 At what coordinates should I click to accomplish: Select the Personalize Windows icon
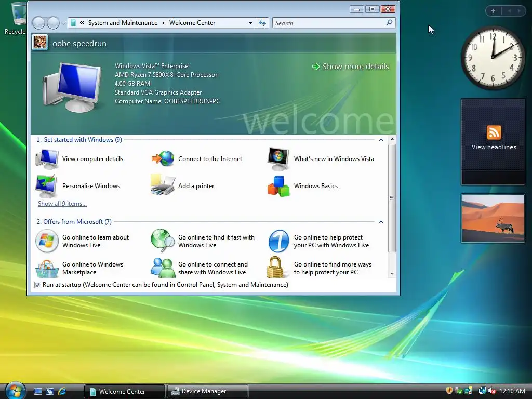46,186
